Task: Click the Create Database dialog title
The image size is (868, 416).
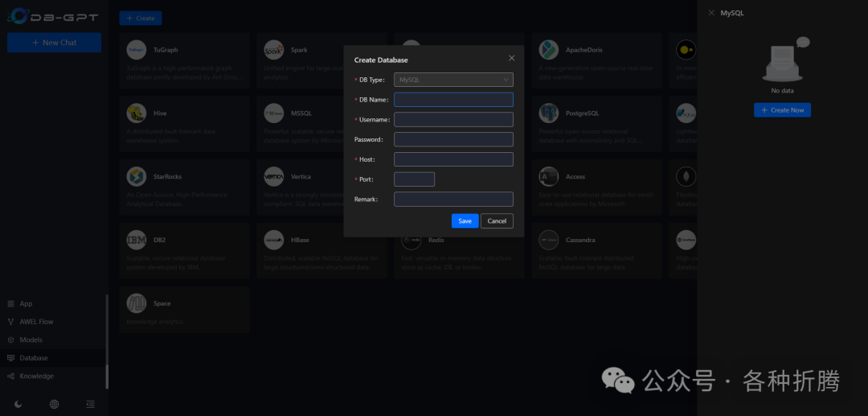Action: click(x=381, y=60)
